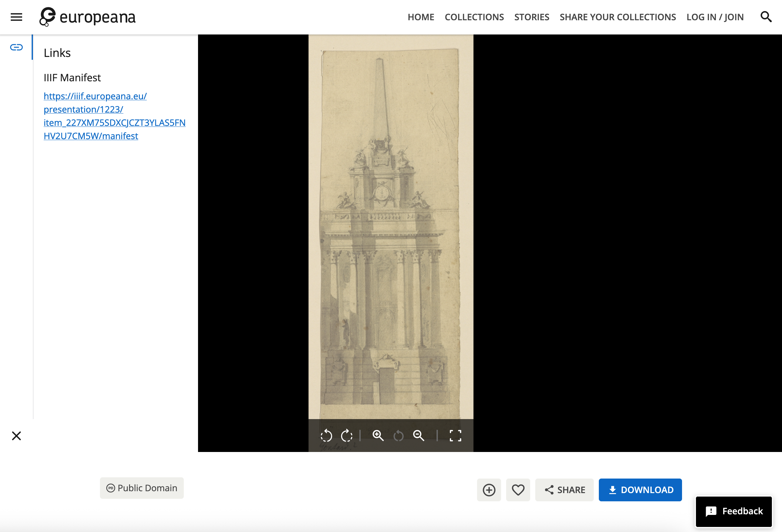
Task: Toggle the Links sidebar closed
Action: pos(16,436)
